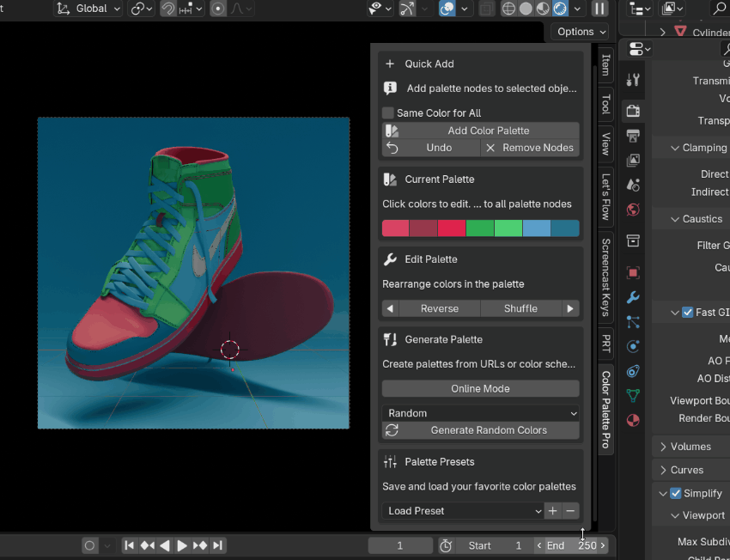Open the Physics Properties tab
Screen dimensions: 730x560
[x=633, y=346]
